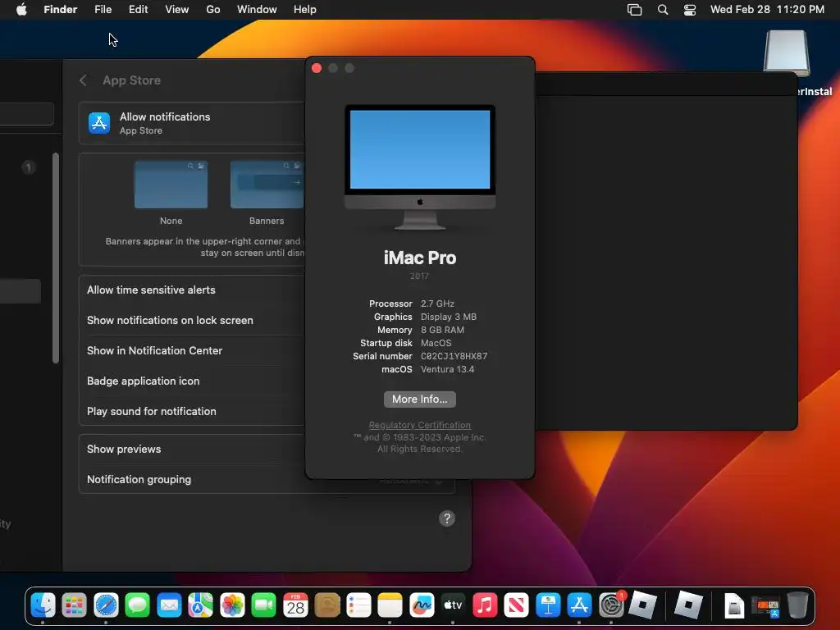Image resolution: width=840 pixels, height=630 pixels.
Task: Open System Settings with red badge in dock
Action: [x=611, y=605]
